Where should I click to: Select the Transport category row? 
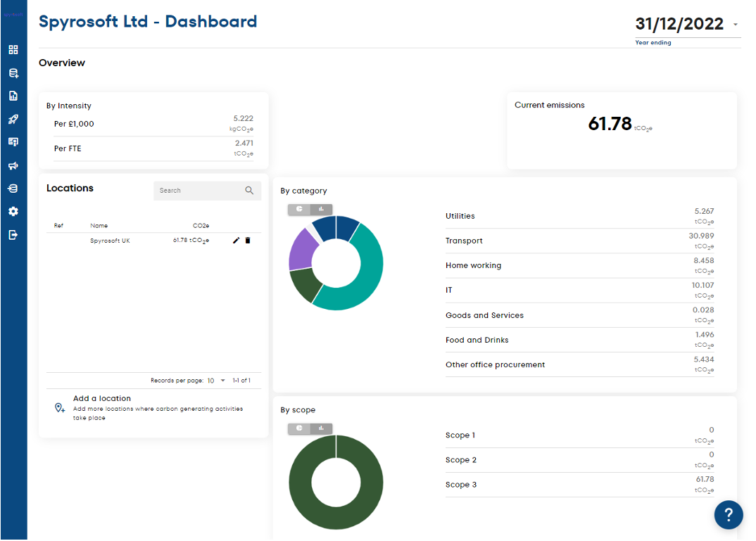(x=579, y=241)
